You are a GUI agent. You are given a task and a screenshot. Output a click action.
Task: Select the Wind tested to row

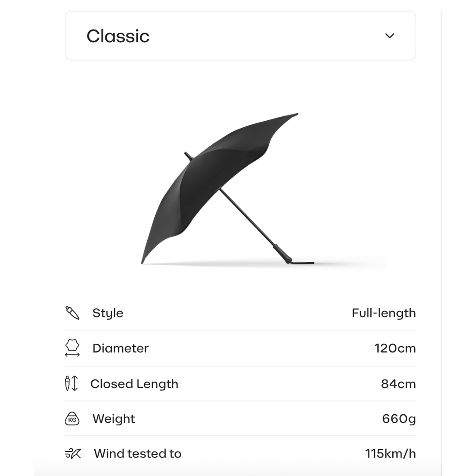pyautogui.click(x=240, y=453)
